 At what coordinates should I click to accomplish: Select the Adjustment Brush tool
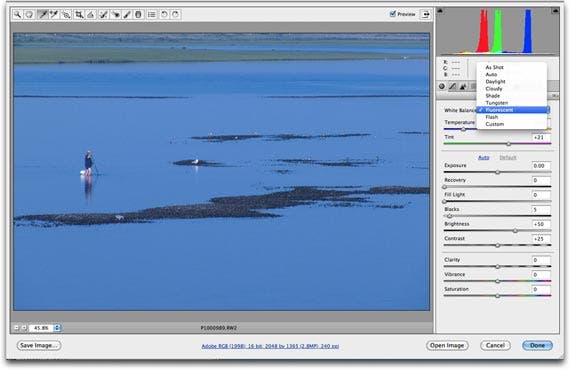coord(127,15)
